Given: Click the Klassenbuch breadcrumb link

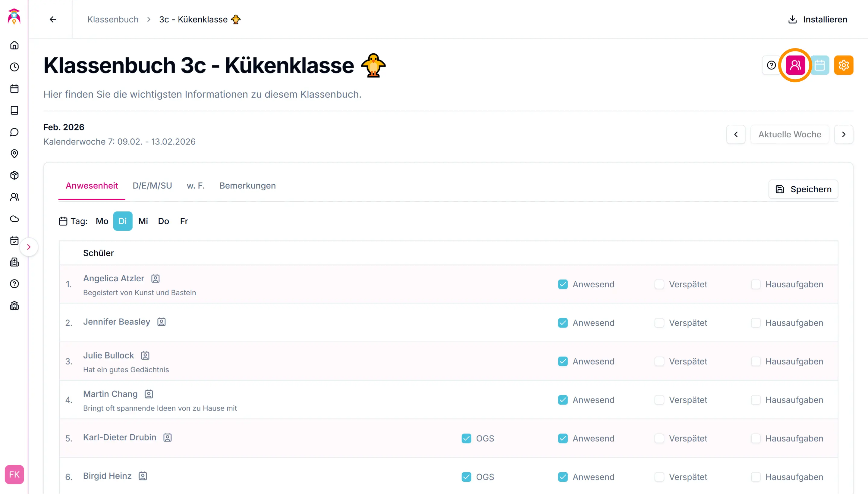Looking at the screenshot, I should click(x=113, y=19).
